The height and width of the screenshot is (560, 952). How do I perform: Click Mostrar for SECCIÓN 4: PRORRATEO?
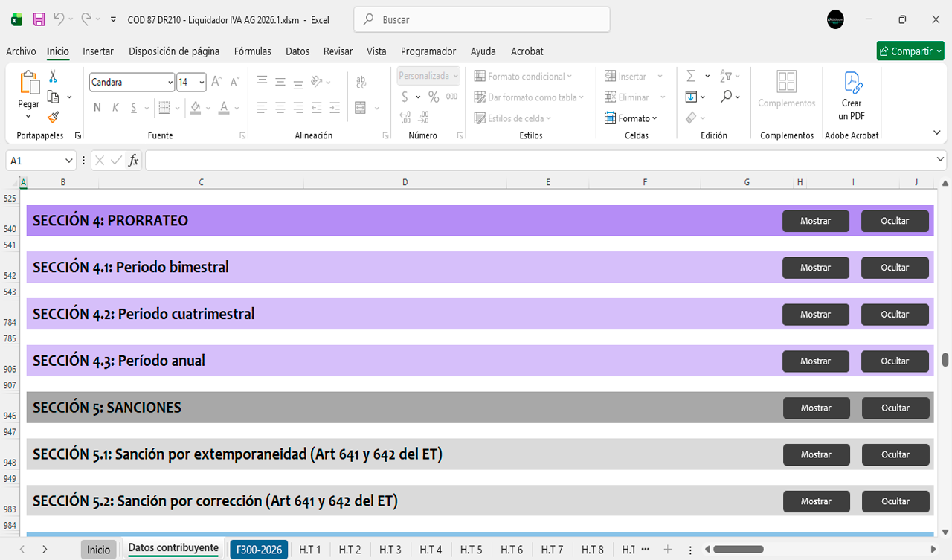click(x=815, y=221)
